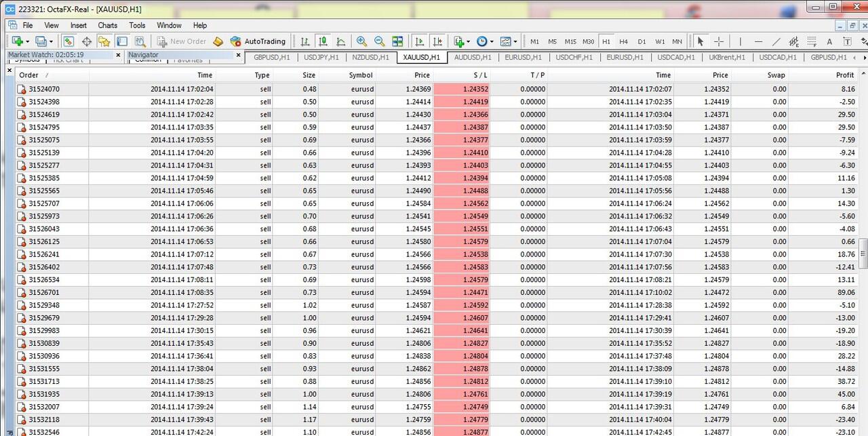
Task: Open the File menu
Action: [28, 25]
